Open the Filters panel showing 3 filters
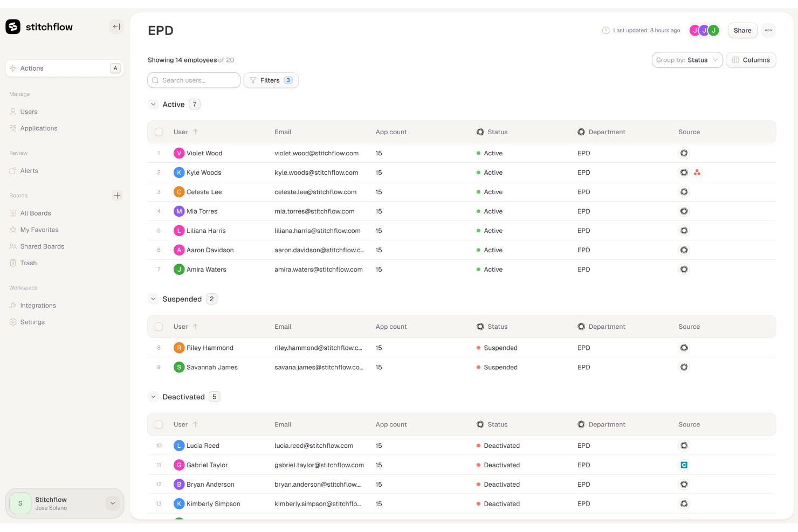 pyautogui.click(x=271, y=80)
